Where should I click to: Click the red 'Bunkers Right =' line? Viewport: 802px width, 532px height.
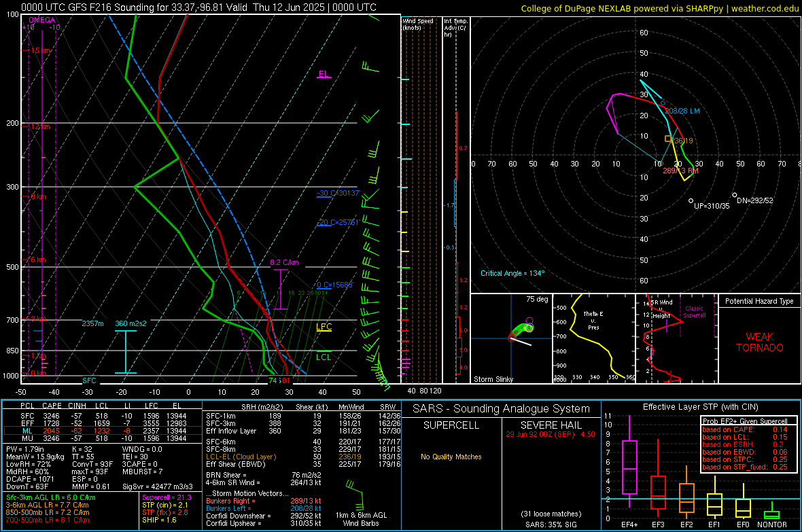pos(264,501)
